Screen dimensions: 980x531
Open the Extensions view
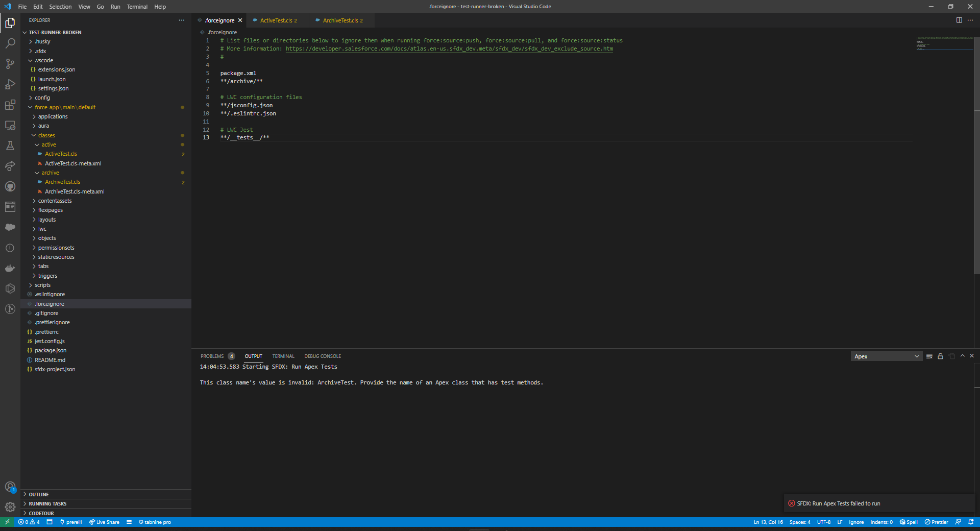tap(10, 105)
